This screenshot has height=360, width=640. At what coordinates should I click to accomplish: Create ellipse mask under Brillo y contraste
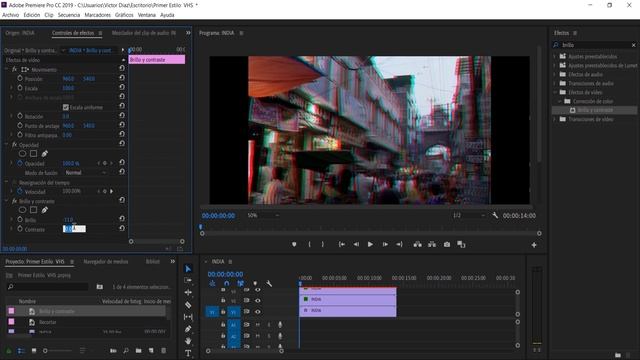point(22,210)
